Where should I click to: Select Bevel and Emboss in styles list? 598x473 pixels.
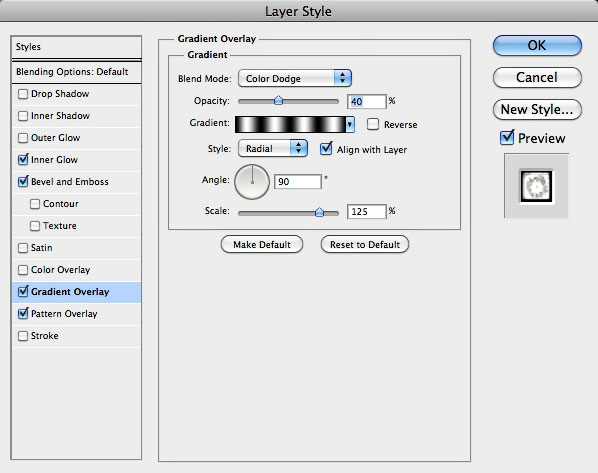coord(69,182)
